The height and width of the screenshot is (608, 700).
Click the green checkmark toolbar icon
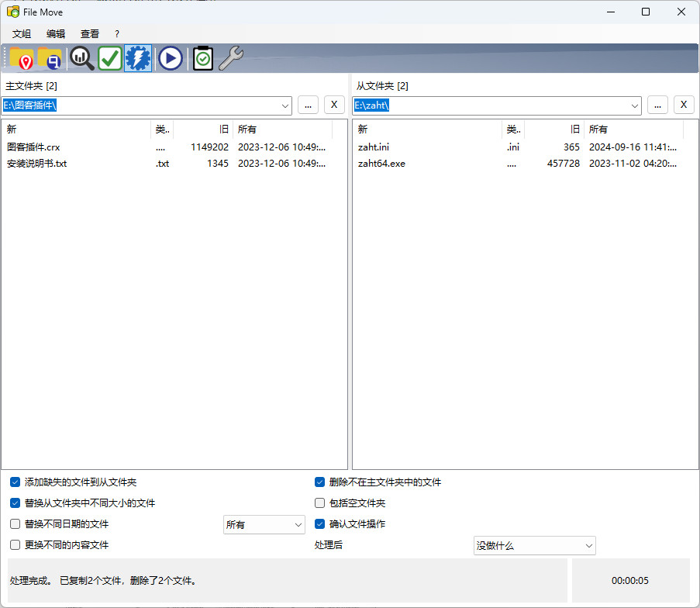[x=110, y=58]
